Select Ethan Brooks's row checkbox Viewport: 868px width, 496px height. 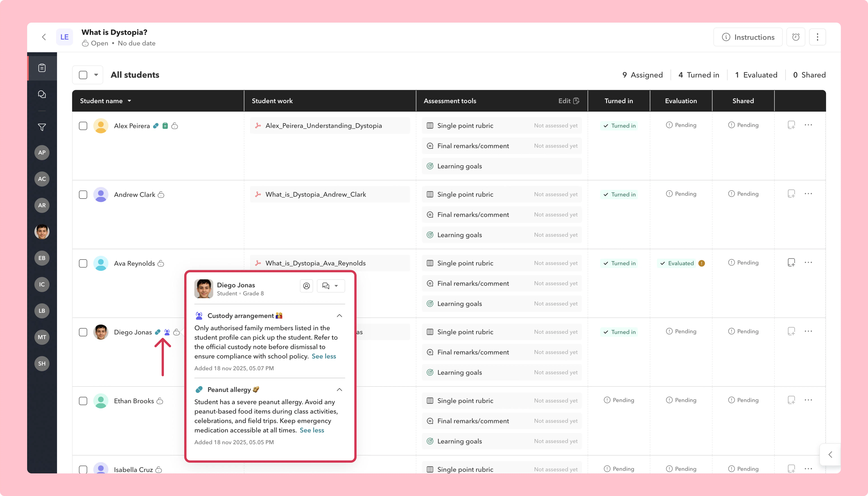tap(83, 401)
